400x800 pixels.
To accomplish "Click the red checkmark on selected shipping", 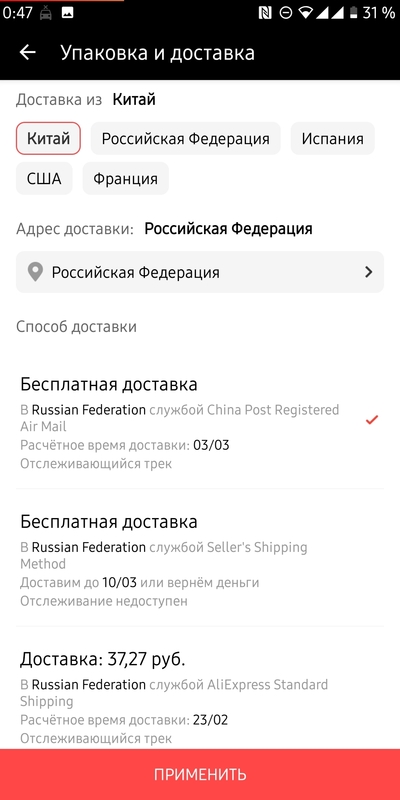I will (x=372, y=420).
